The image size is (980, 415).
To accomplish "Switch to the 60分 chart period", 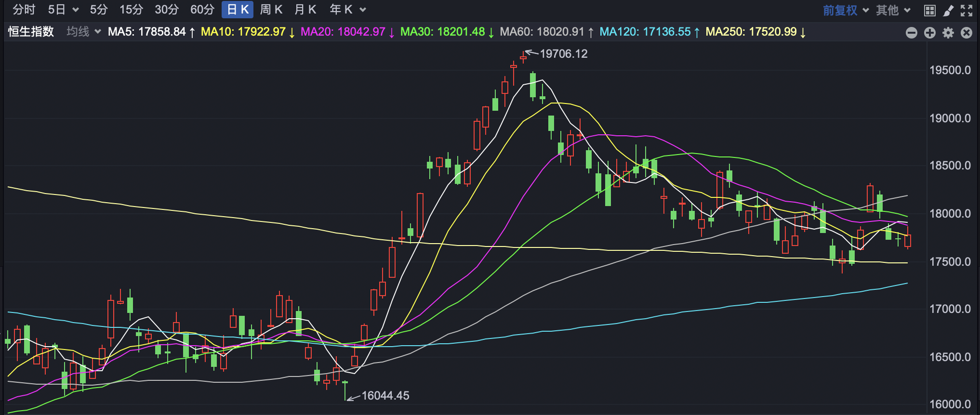I will click(x=202, y=10).
